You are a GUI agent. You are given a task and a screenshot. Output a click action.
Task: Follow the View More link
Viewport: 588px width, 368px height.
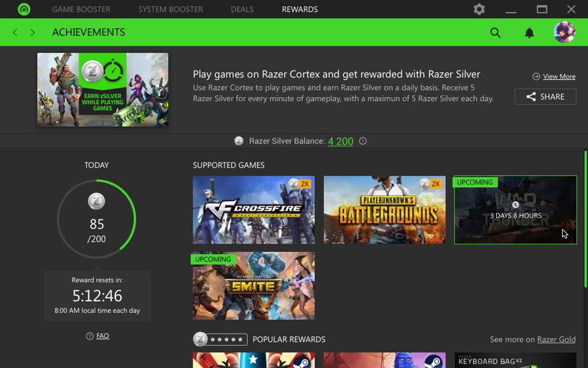pos(559,77)
